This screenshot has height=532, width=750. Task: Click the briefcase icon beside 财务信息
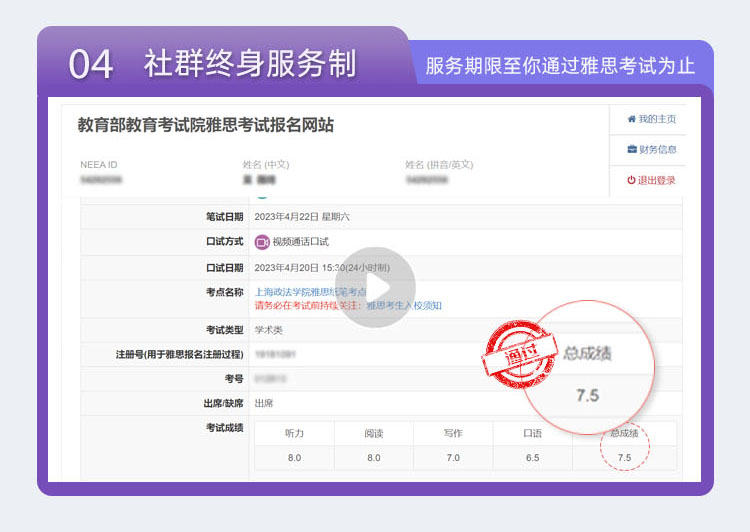(x=632, y=149)
